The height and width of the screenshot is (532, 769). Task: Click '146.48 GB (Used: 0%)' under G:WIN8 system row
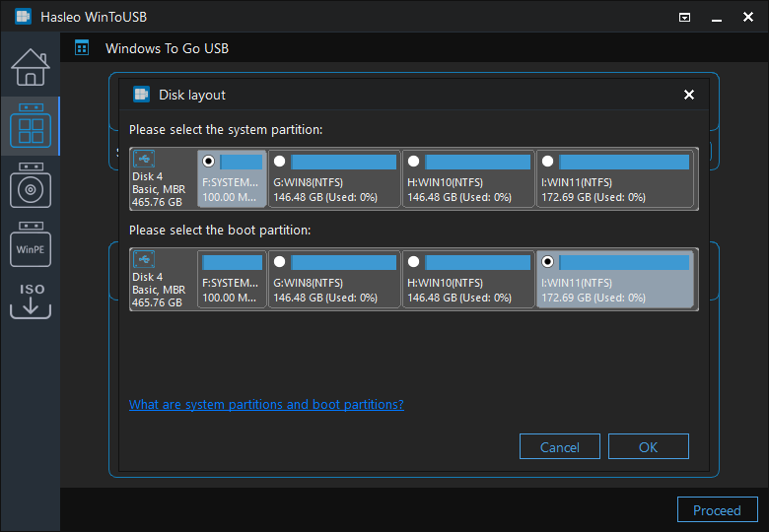pos(325,197)
